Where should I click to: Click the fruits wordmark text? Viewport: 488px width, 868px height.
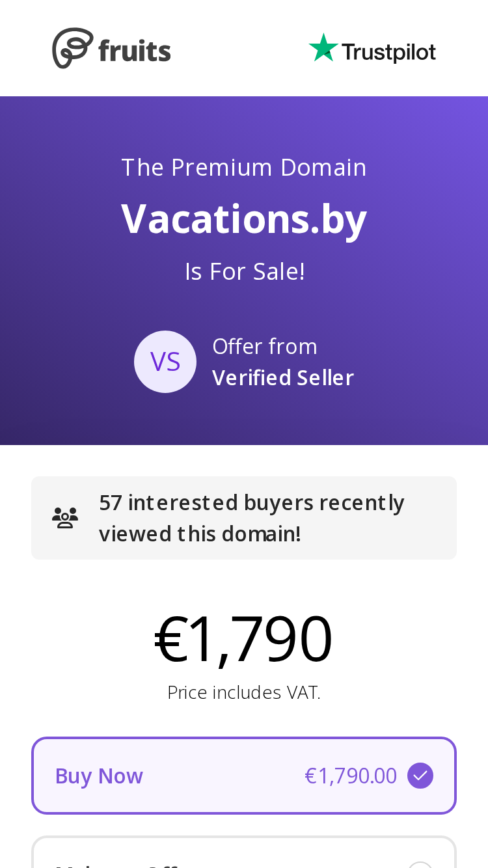pyautogui.click(x=135, y=51)
